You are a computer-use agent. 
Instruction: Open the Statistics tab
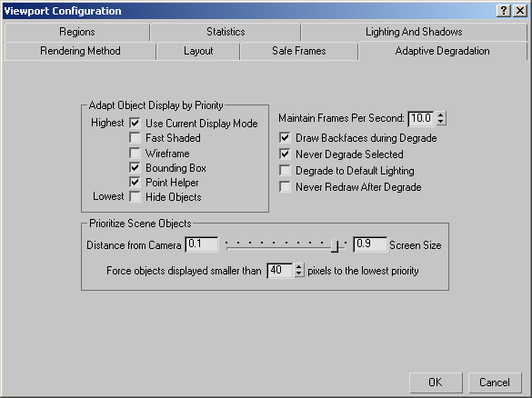[x=226, y=32]
